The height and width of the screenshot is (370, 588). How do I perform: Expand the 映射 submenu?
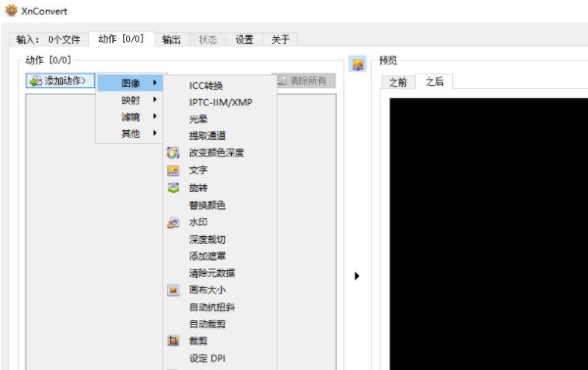130,100
